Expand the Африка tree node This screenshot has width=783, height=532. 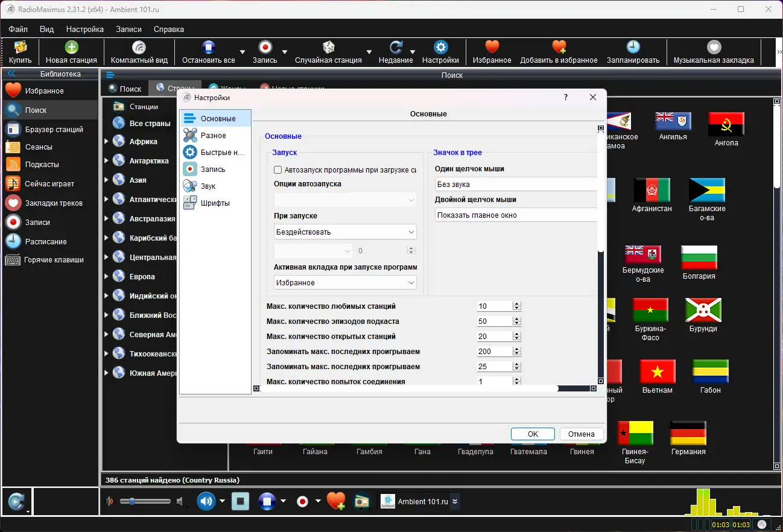106,142
